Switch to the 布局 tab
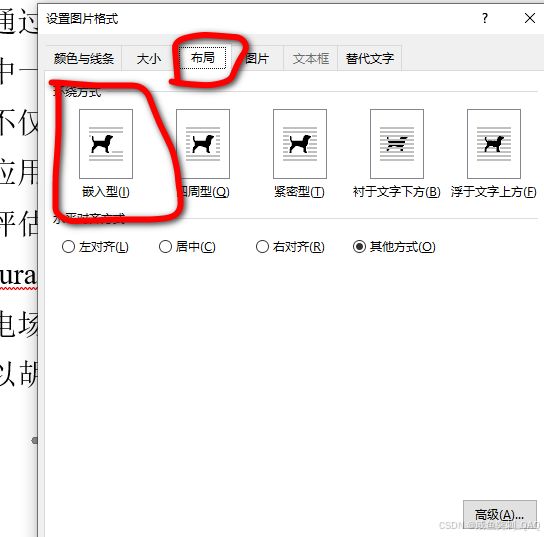544x537 pixels. pos(203,58)
